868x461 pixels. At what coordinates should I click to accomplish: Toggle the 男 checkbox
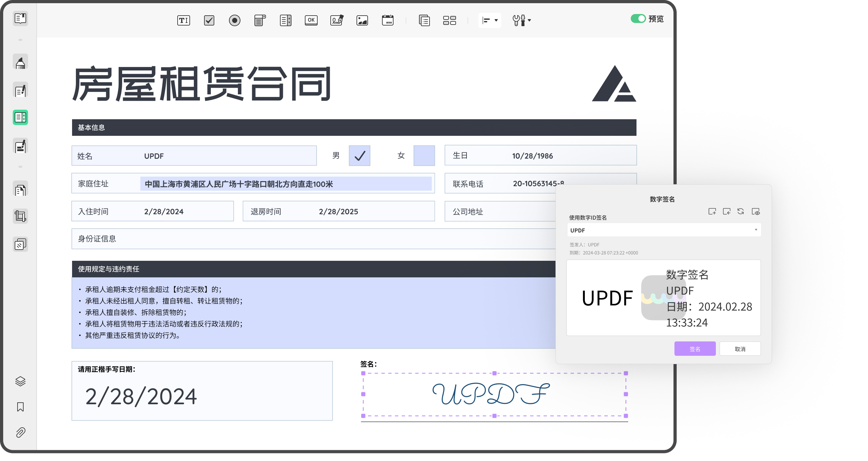tap(359, 155)
